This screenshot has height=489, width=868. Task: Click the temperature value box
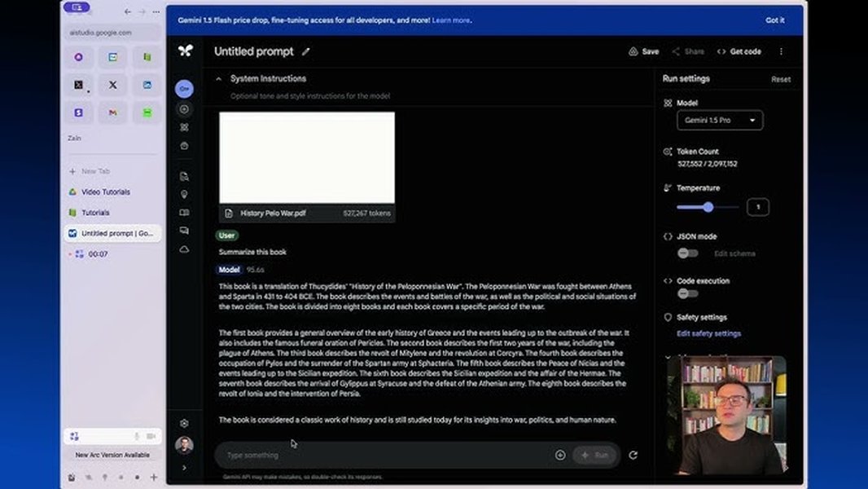point(758,207)
